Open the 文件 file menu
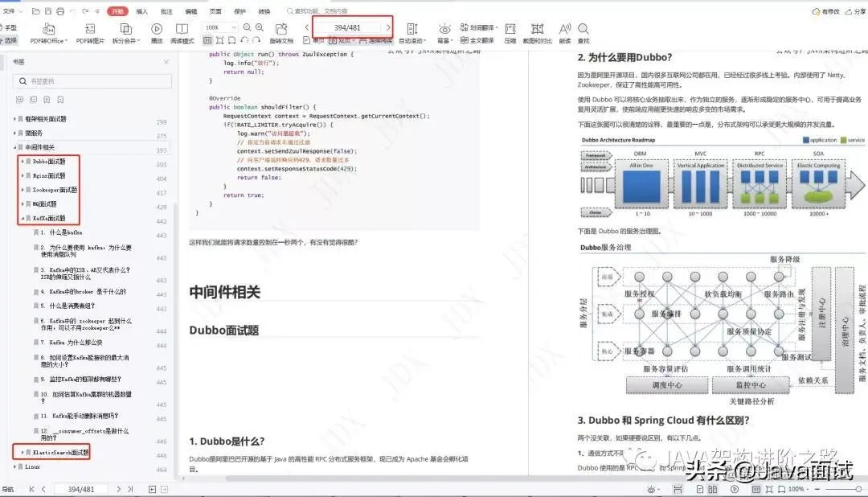Viewport: 868px width, 497px height. coord(12,11)
